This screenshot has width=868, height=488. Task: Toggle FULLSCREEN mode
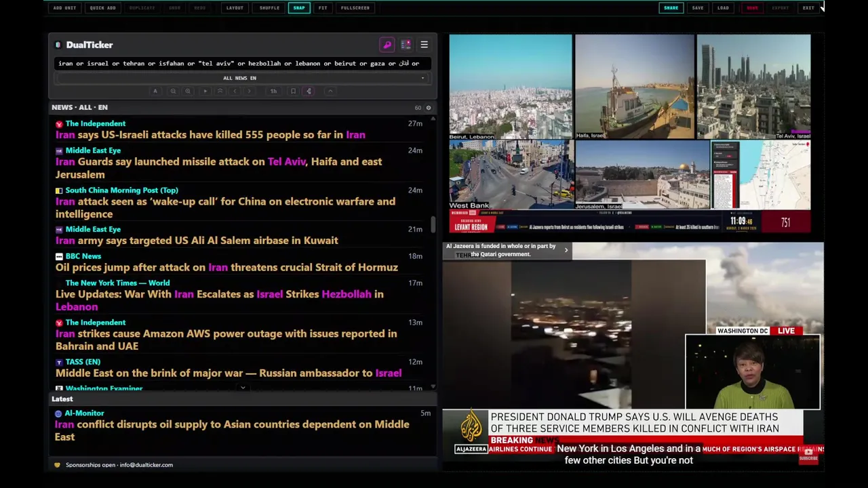pos(355,8)
